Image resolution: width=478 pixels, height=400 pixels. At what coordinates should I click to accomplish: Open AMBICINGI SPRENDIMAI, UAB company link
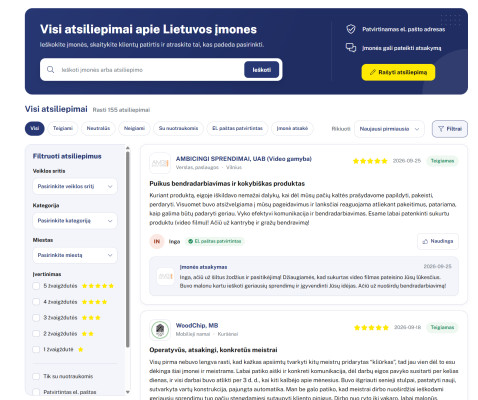pos(244,159)
